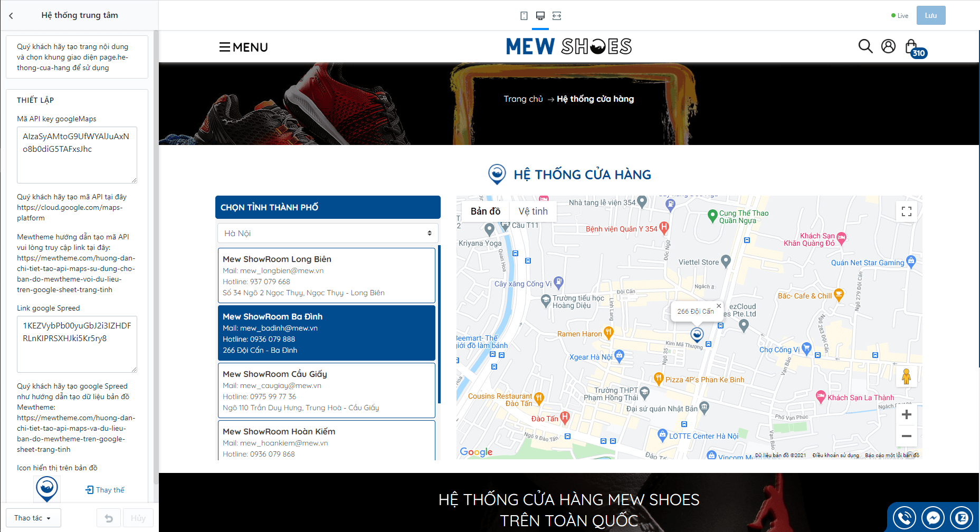Click the Lưu save button
Image resolution: width=980 pixels, height=532 pixels.
click(931, 16)
